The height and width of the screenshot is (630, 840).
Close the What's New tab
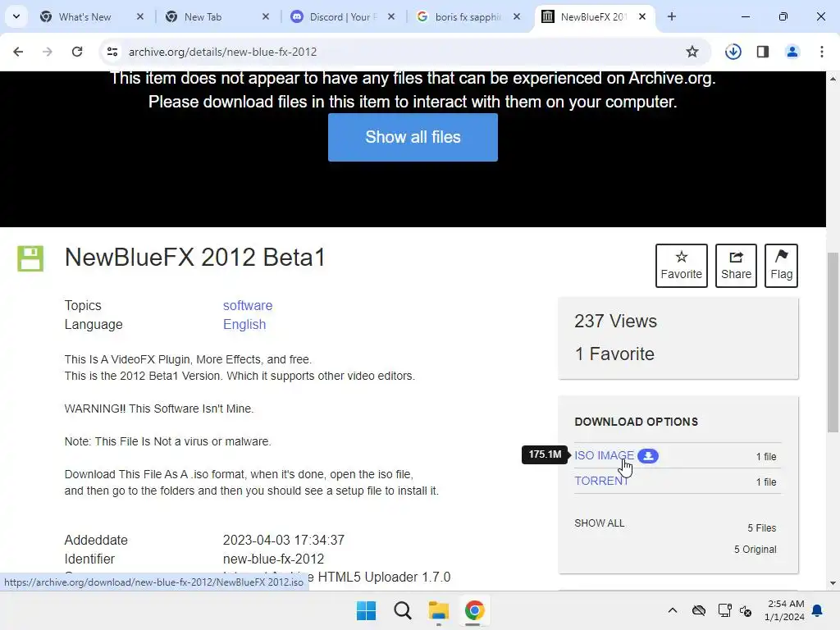[139, 16]
